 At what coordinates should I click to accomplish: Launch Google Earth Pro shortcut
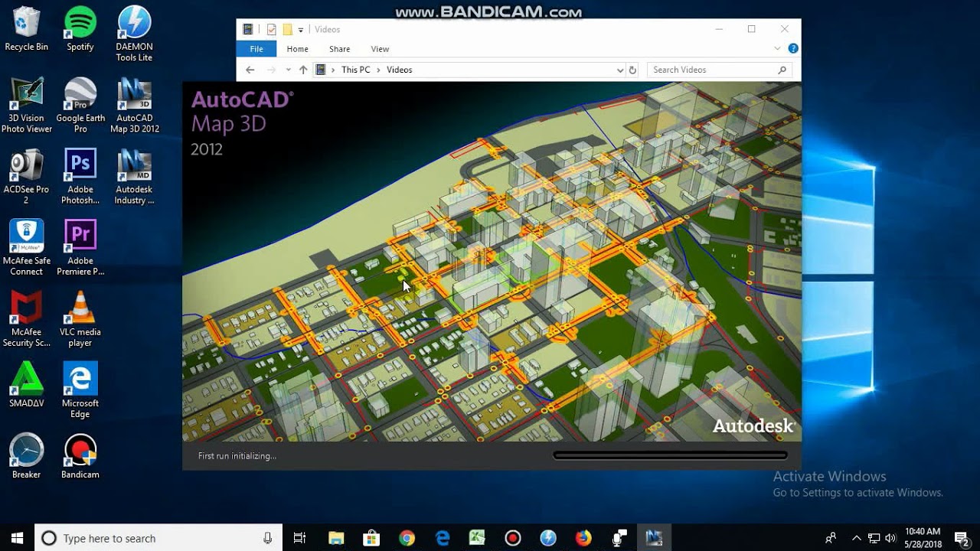click(x=80, y=106)
